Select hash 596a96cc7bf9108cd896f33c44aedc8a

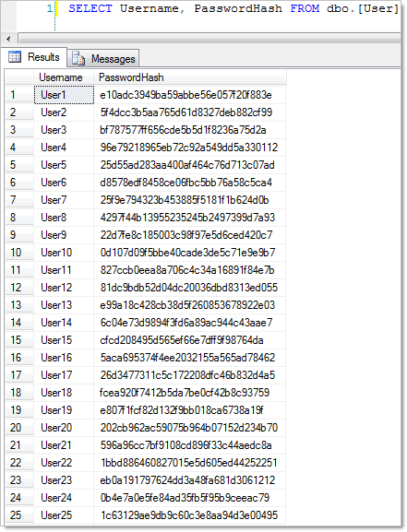pyautogui.click(x=189, y=445)
